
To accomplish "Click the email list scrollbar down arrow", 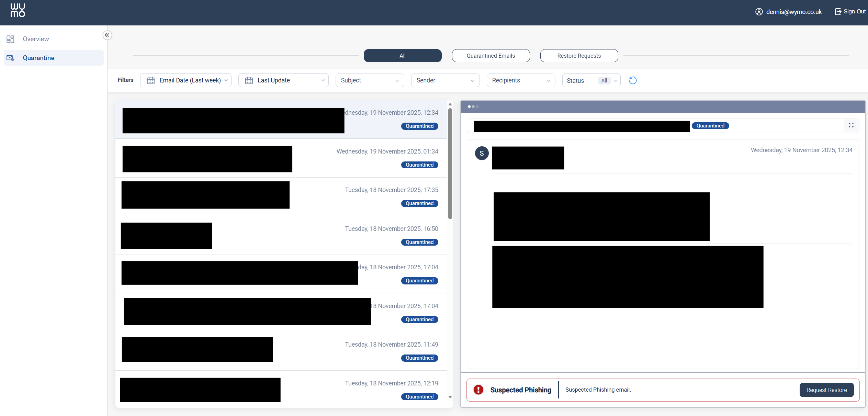I will tap(450, 397).
